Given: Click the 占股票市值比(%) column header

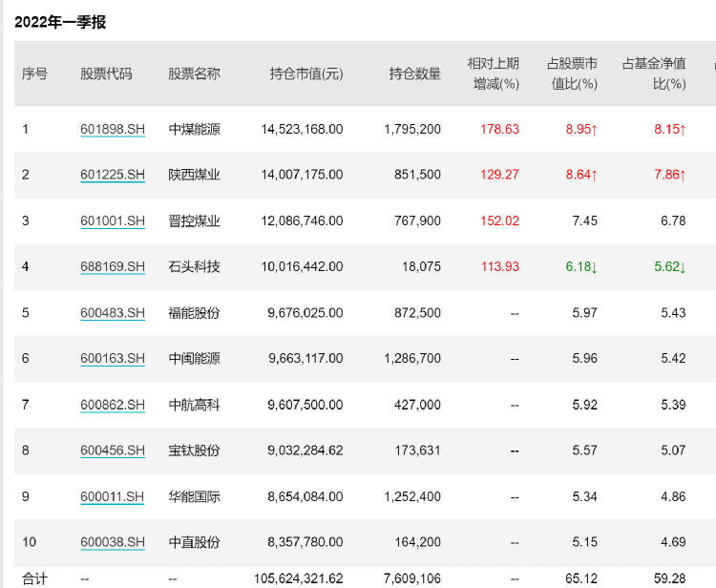Looking at the screenshot, I should click(x=572, y=73).
